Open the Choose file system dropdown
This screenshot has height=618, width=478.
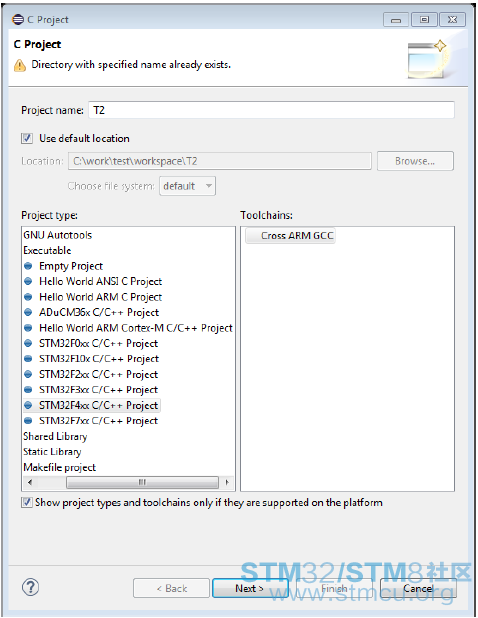tap(187, 186)
